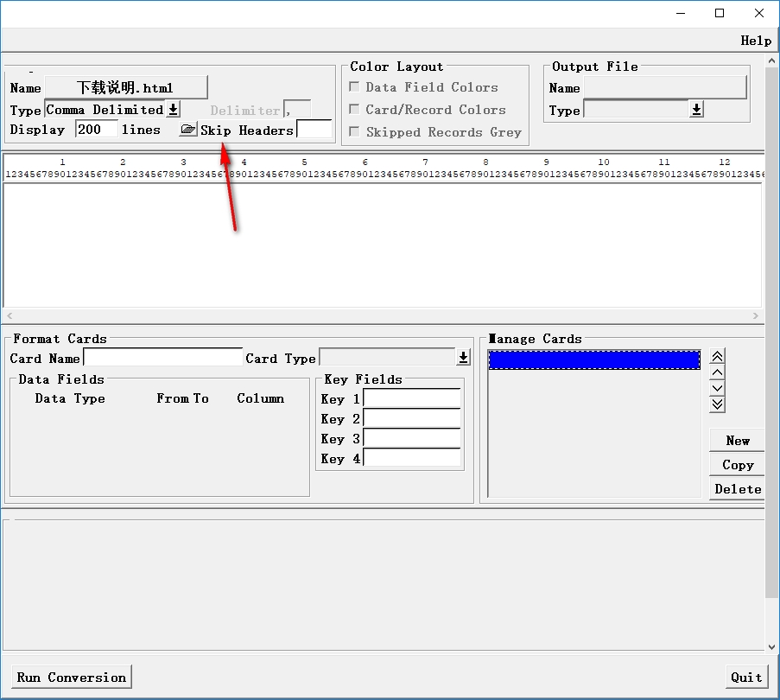Move card to top with double-up arrow

[717, 357]
